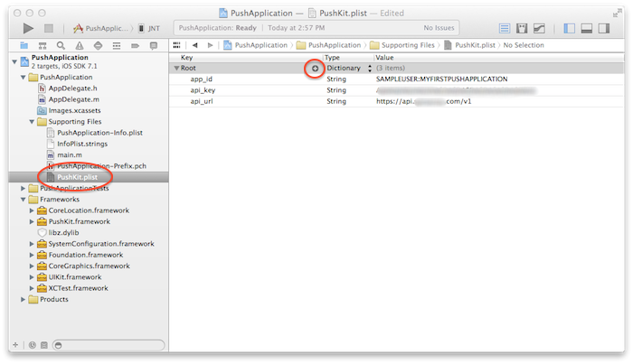Show the Standard editor
Image resolution: width=633 pixels, height=364 pixels.
[x=505, y=28]
